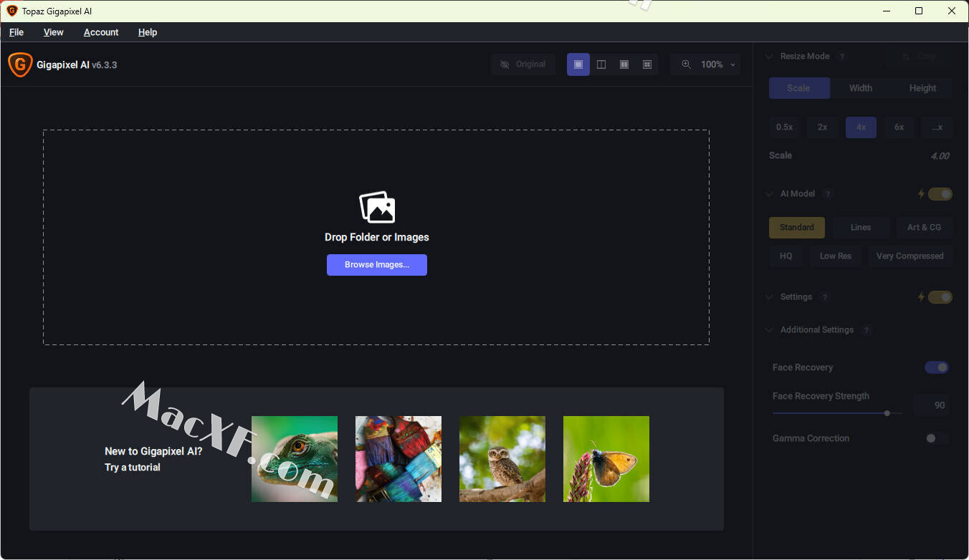This screenshot has width=969, height=560.
Task: Switch resize mode to Scale tab
Action: point(799,88)
